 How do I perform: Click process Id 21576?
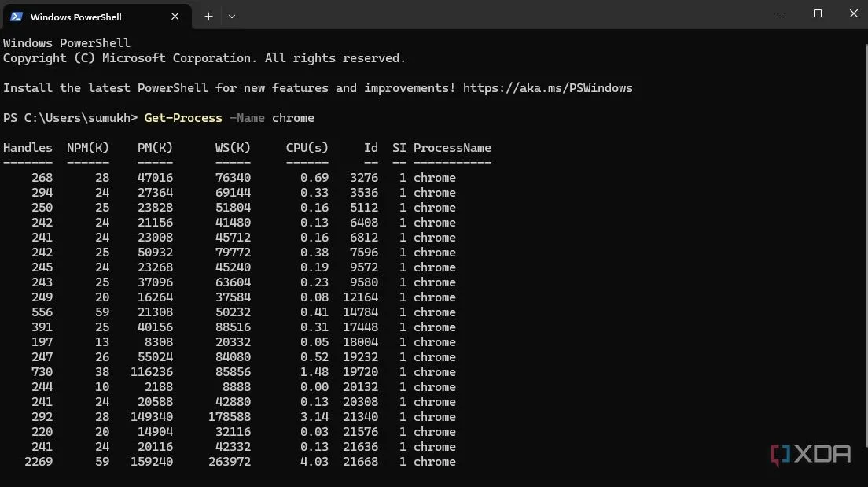[x=360, y=432]
